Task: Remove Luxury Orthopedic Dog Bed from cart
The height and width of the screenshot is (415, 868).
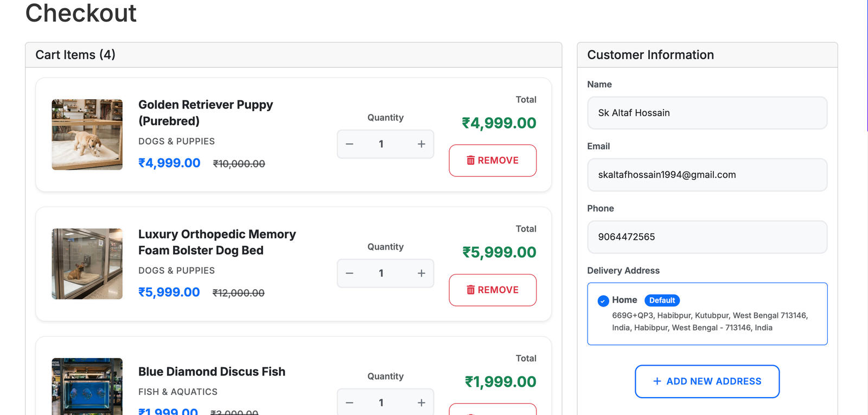Action: pyautogui.click(x=493, y=290)
